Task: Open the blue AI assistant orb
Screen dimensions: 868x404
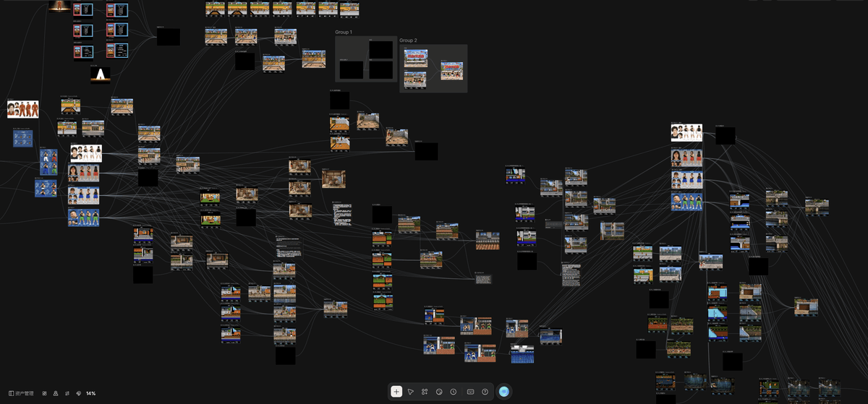Action: [504, 392]
